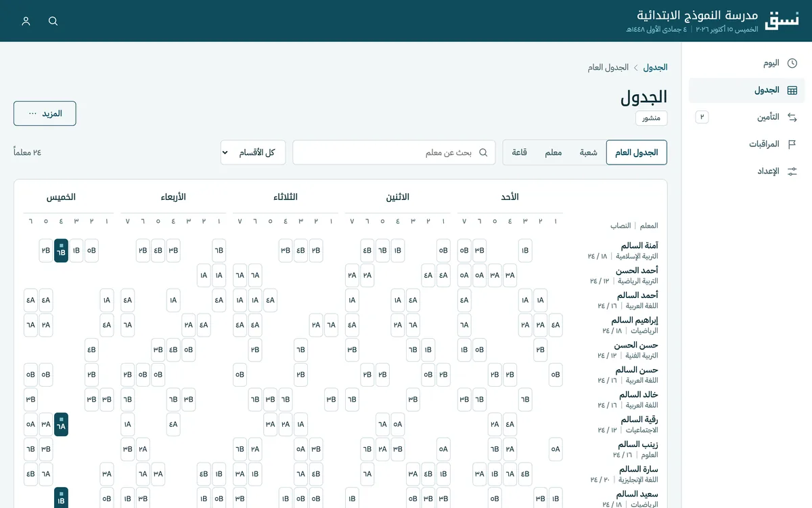Click the ٤B cell on Sunday for سارة السالم
The width and height of the screenshot is (812, 508).
[525, 474]
